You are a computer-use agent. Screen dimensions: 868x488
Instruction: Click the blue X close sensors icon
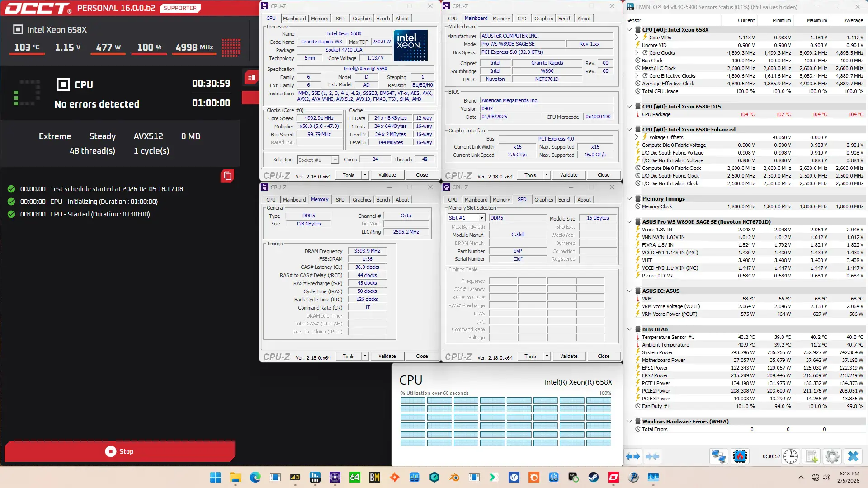[853, 457]
